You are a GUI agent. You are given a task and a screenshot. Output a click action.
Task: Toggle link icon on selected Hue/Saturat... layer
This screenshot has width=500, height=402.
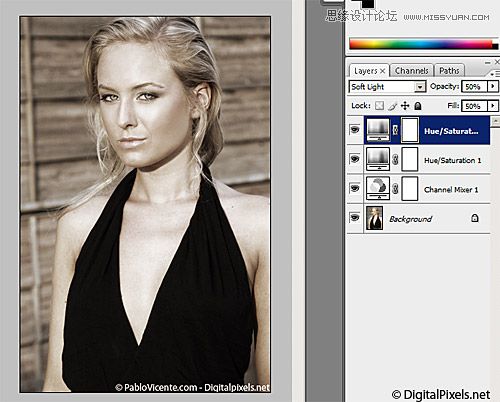[x=395, y=130]
